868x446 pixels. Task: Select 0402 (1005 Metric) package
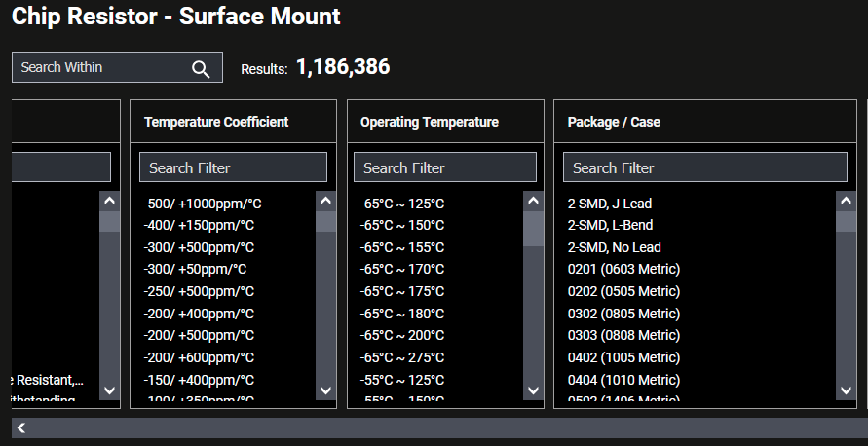(x=623, y=357)
